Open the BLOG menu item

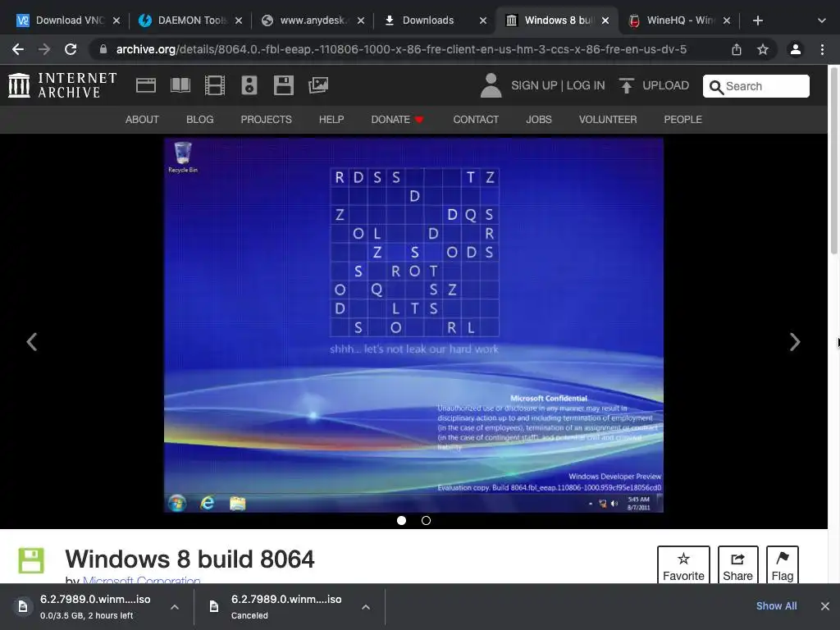tap(200, 120)
